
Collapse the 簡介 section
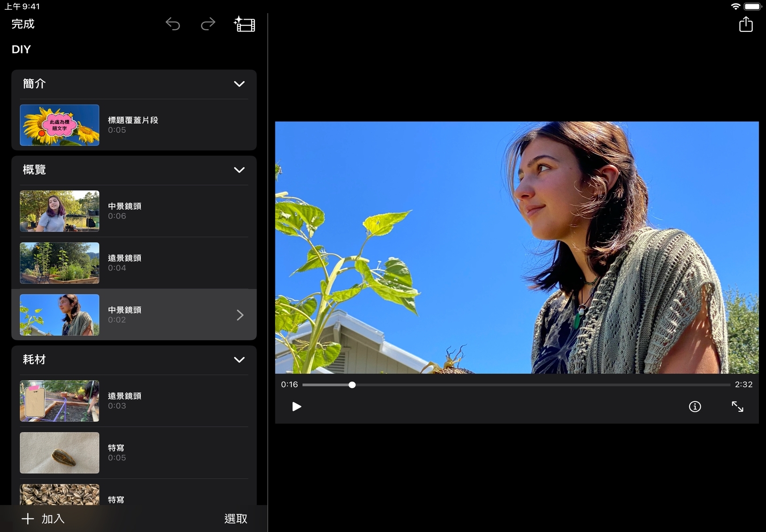(x=239, y=84)
